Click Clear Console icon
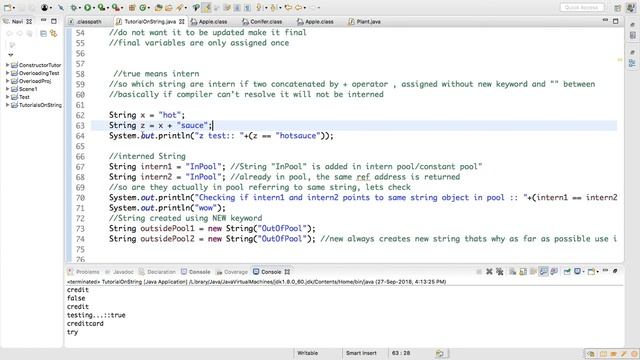Viewport: 640px width, 360px height. pyautogui.click(x=512, y=271)
